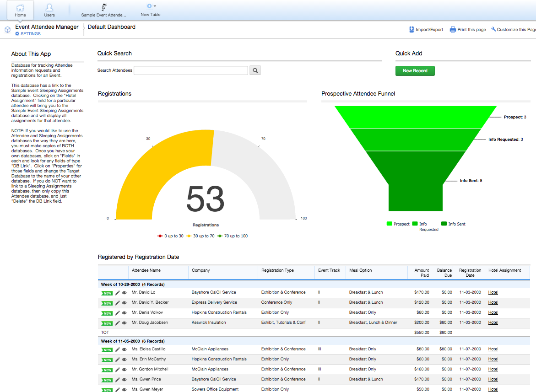536x392 pixels.
Task: Open the Hotel link for Ms. Erin McCarthy
Action: tap(493, 359)
